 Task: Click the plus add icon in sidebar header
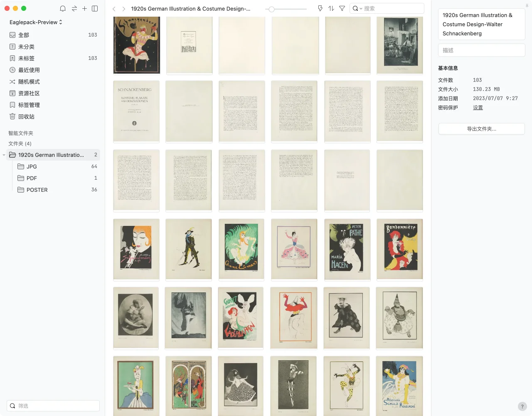[84, 8]
